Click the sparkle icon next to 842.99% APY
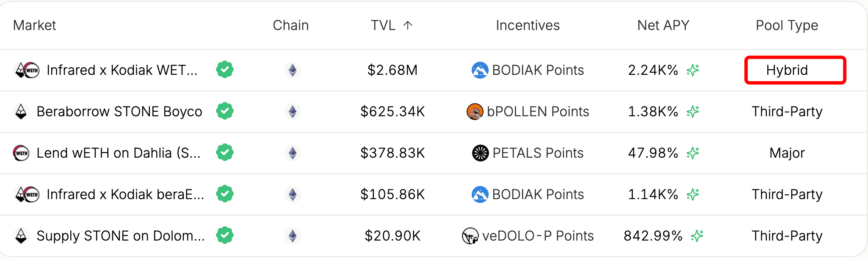Screen dimensions: 868x260 697,236
